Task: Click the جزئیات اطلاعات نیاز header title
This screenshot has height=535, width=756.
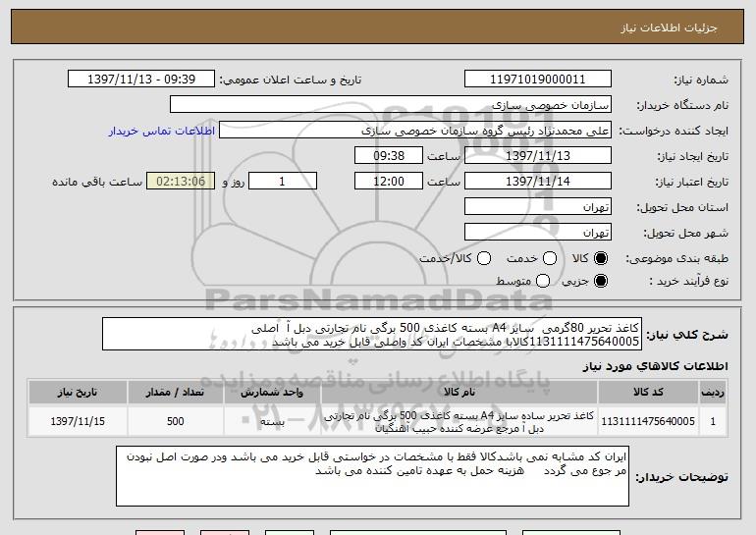Action: [669, 27]
